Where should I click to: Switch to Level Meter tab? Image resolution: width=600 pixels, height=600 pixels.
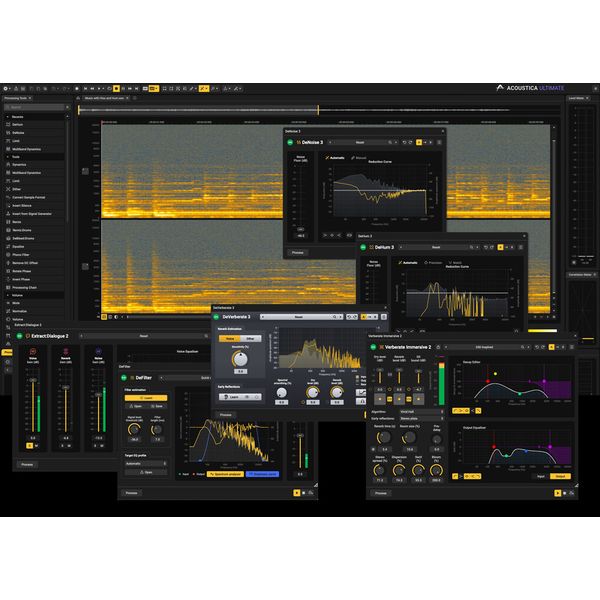(x=576, y=98)
